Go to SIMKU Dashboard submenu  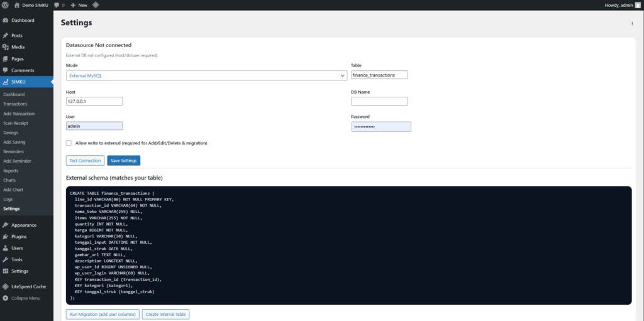tap(14, 94)
